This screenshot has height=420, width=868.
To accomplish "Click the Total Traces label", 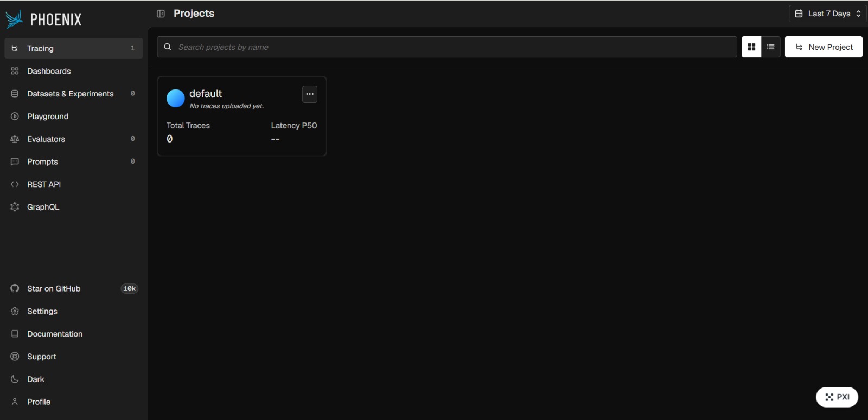I will (x=188, y=125).
